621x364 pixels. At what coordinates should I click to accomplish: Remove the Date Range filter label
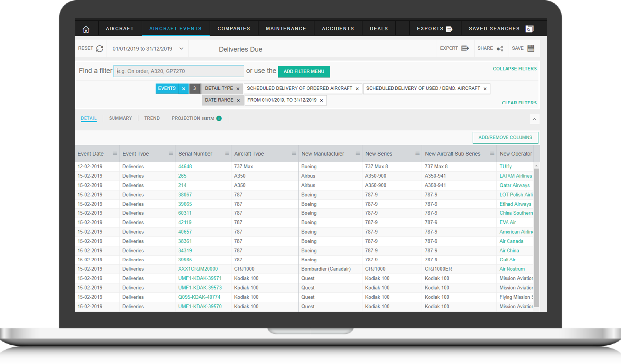point(238,100)
